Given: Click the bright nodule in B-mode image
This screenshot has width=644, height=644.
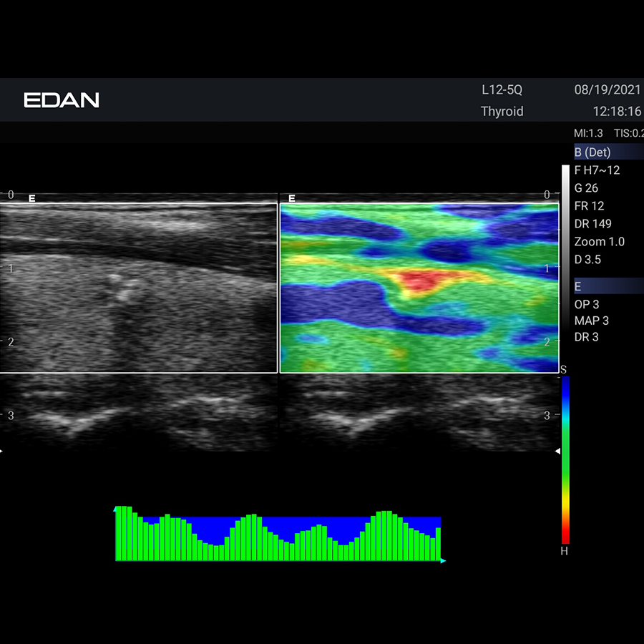Looking at the screenshot, I should click(x=125, y=288).
